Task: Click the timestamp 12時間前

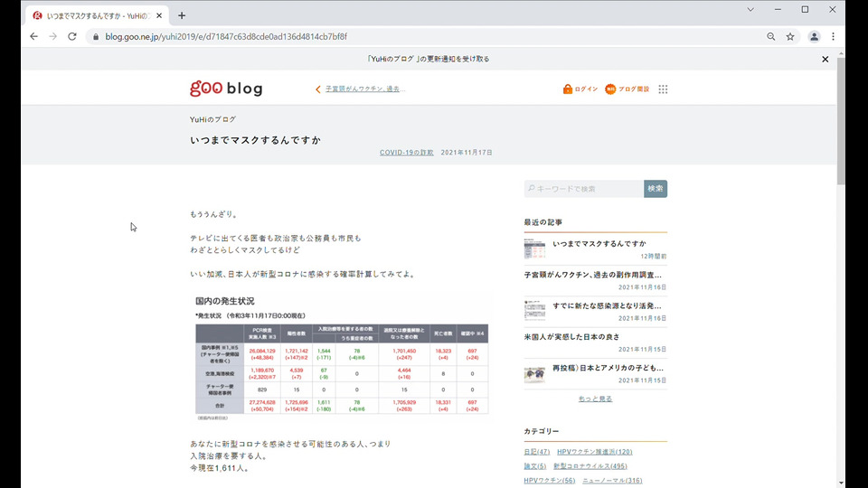Action: click(x=654, y=257)
